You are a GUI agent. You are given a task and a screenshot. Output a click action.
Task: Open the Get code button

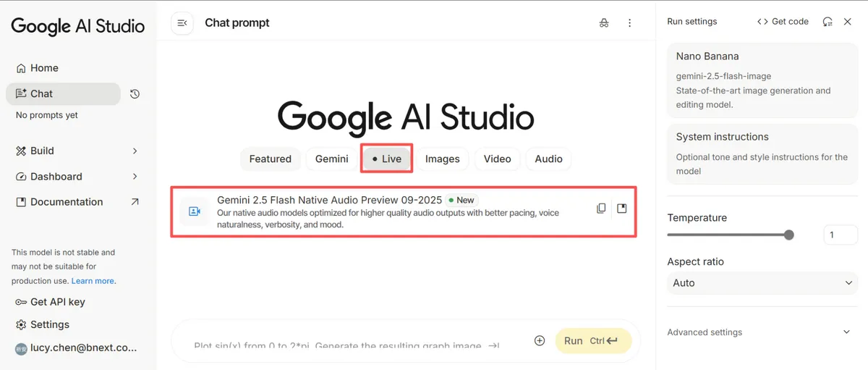click(783, 22)
